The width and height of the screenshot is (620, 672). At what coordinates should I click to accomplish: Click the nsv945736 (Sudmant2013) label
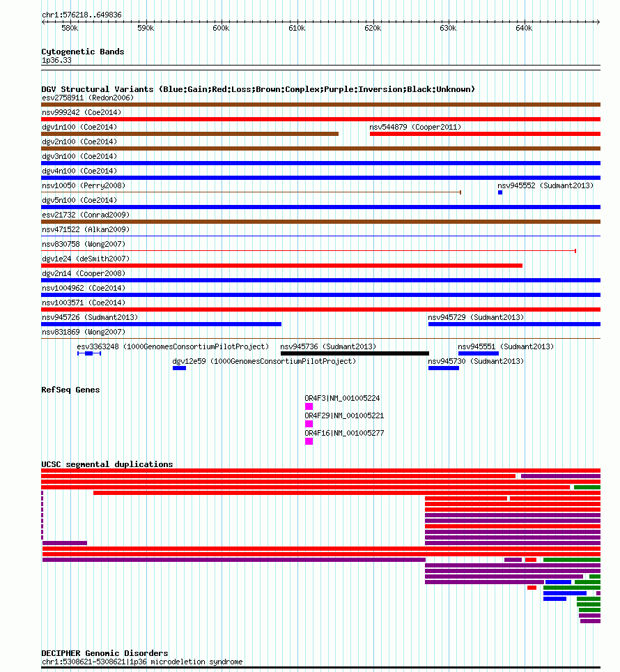[328, 346]
